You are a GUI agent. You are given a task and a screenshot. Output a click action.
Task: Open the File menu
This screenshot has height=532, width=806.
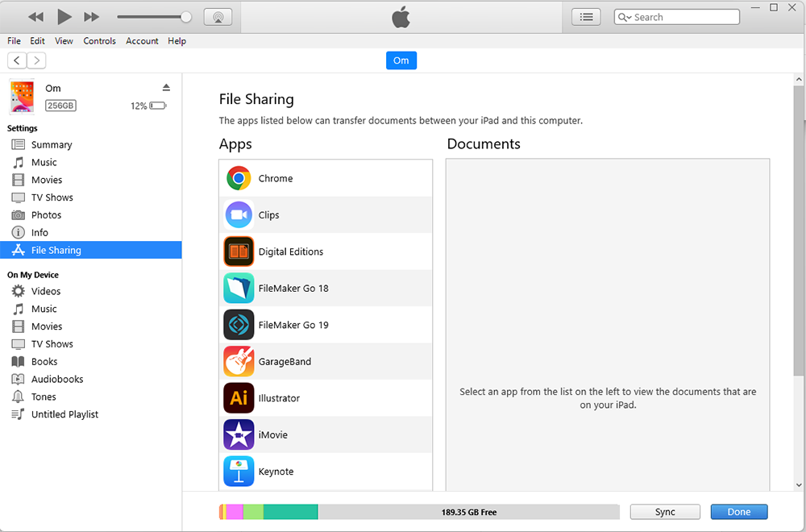click(x=14, y=40)
